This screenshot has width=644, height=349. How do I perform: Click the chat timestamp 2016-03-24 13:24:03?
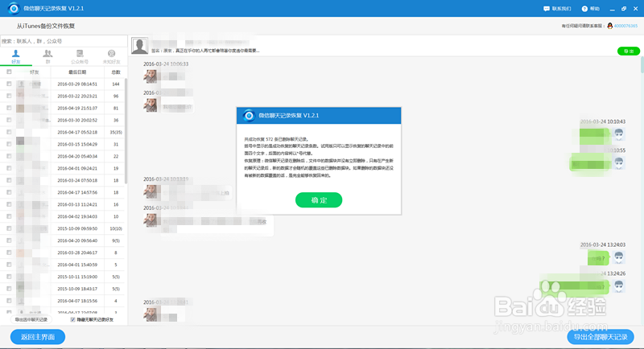click(x=602, y=244)
